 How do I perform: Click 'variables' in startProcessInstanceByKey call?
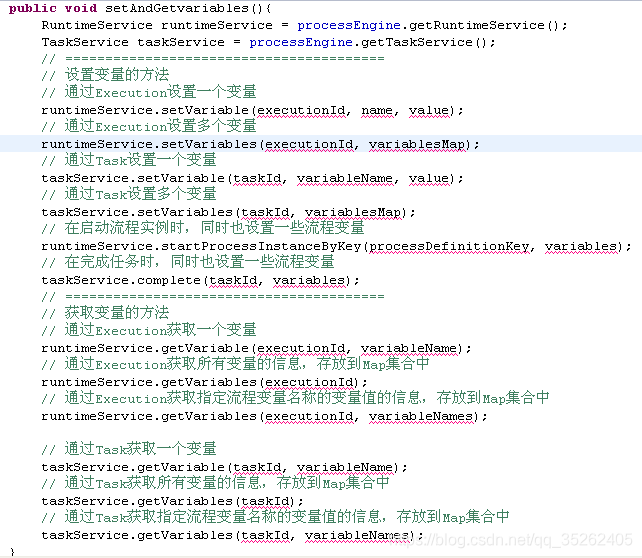581,246
